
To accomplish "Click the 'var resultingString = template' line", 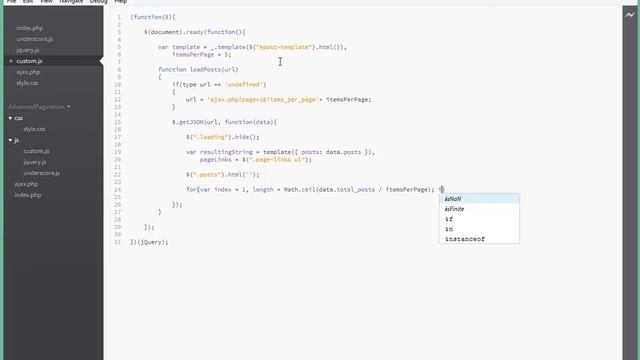I will click(280, 152).
